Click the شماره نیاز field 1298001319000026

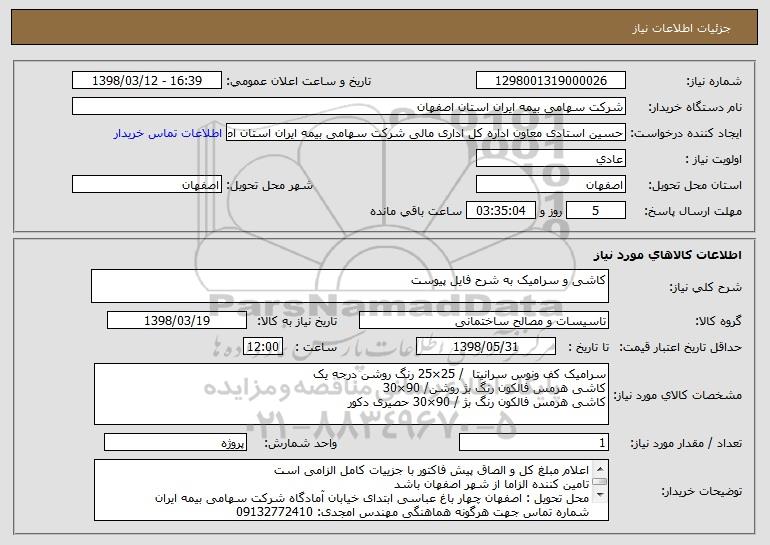pyautogui.click(x=550, y=81)
